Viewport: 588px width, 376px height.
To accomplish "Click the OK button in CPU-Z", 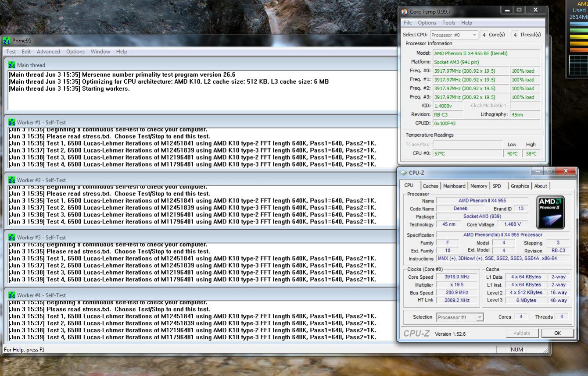I will (557, 333).
